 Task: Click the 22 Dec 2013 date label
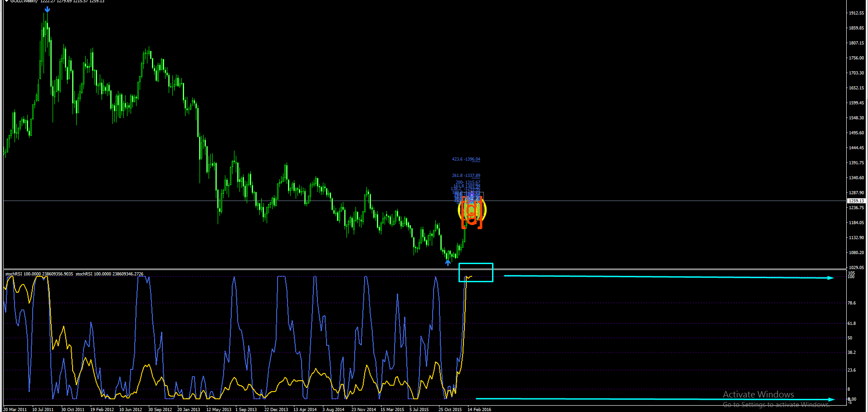click(276, 409)
